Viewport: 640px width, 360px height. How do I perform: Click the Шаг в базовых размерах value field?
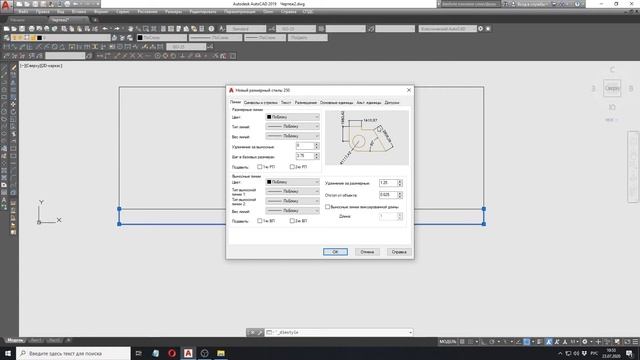click(305, 156)
